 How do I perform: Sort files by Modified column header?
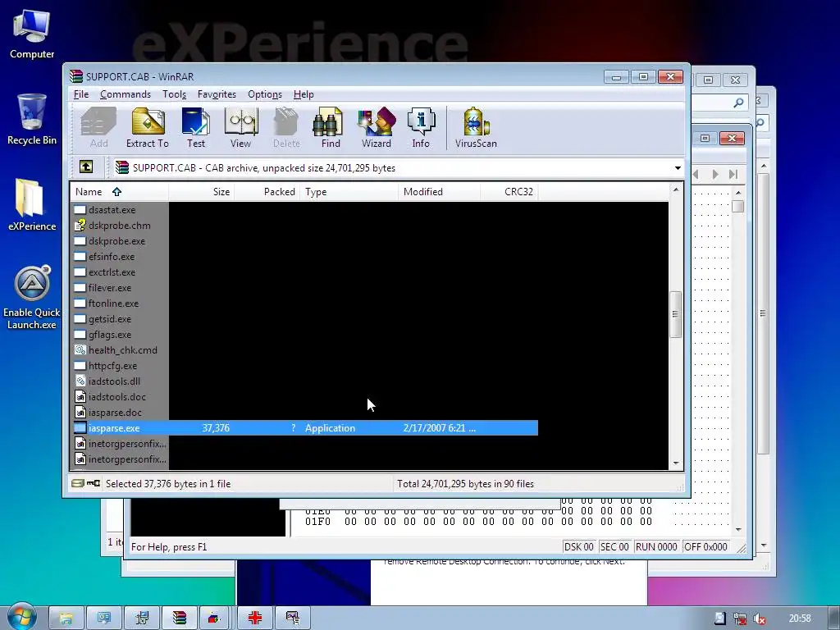coord(440,192)
